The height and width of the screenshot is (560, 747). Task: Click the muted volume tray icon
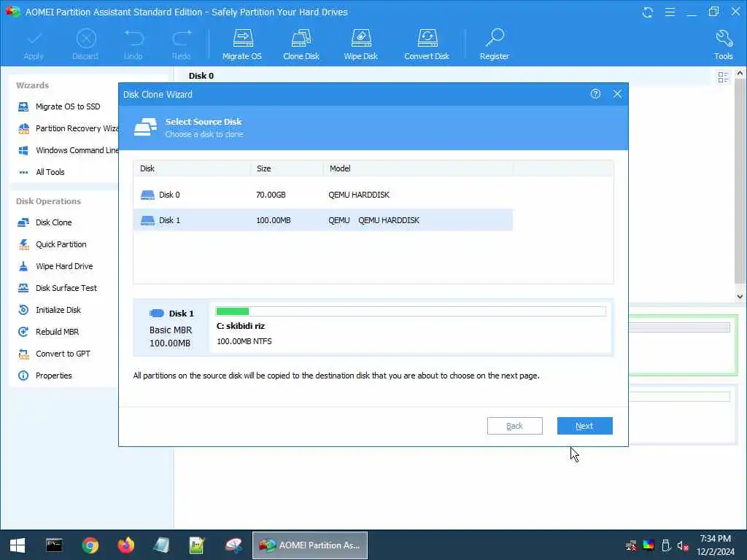click(x=683, y=545)
